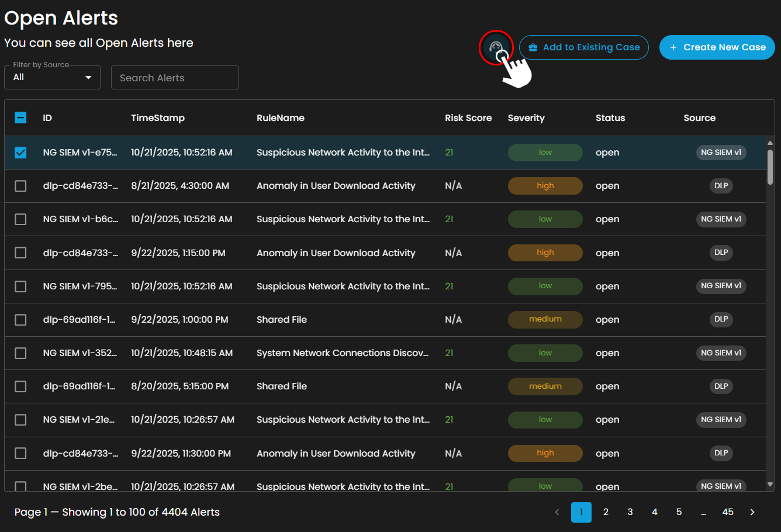Open the Filter by Source dropdown
This screenshot has width=781, height=532.
pyautogui.click(x=52, y=77)
